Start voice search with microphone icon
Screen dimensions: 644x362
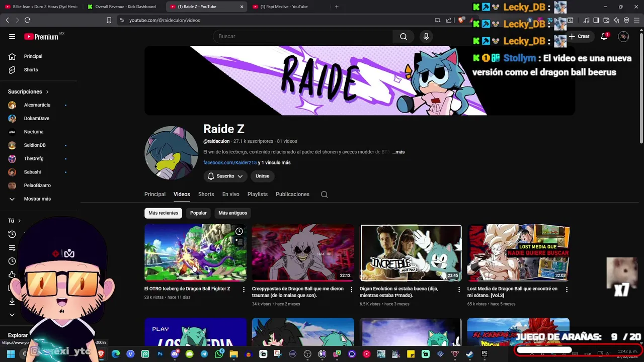pyautogui.click(x=426, y=37)
